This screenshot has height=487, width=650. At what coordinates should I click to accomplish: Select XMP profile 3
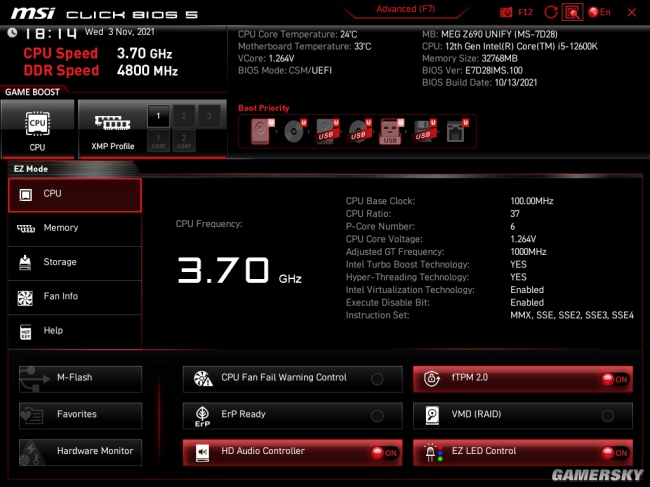point(209,116)
